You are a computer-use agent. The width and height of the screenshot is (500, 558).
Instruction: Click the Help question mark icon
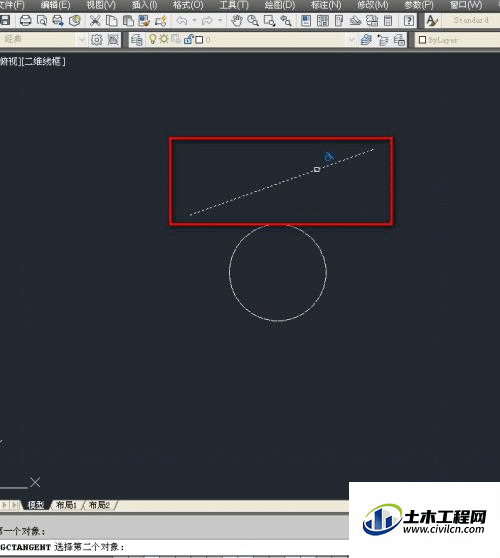click(409, 20)
